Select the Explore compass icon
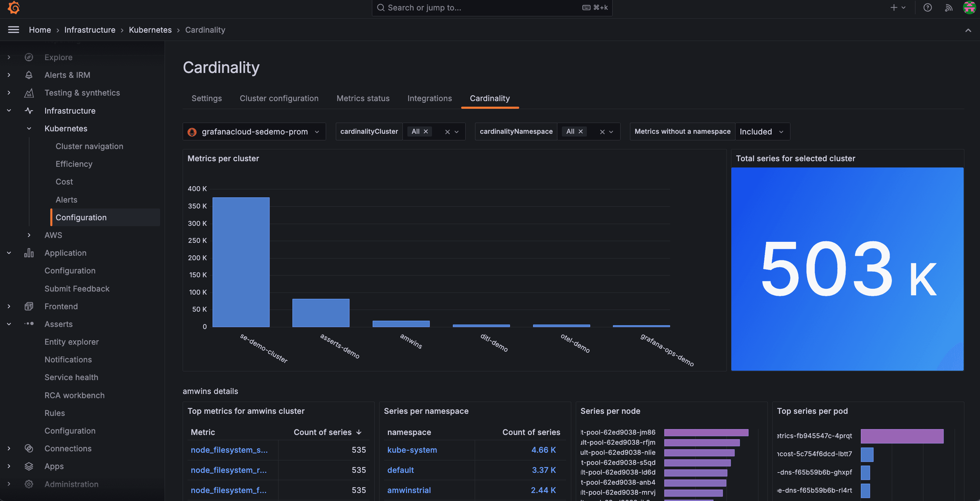980x501 pixels. tap(29, 57)
